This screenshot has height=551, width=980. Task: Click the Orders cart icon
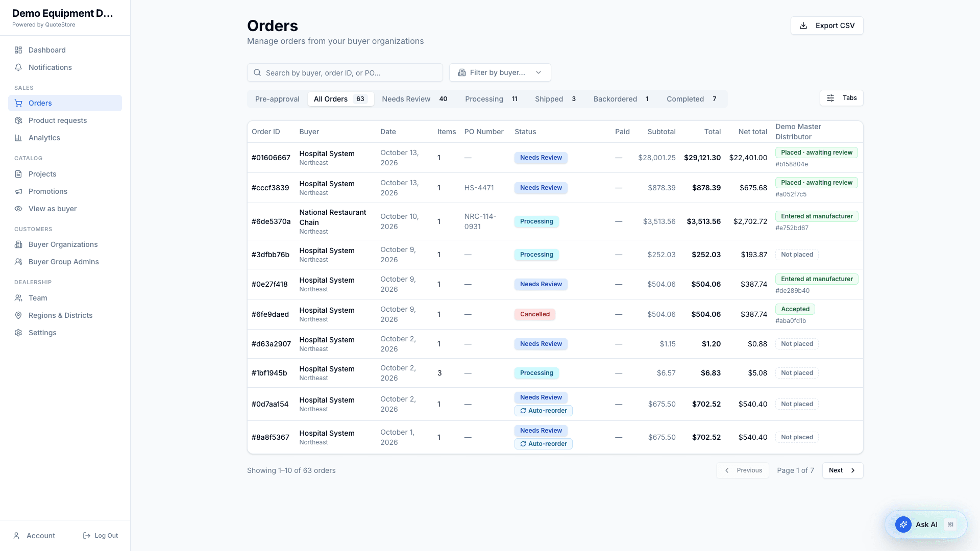tap(18, 103)
